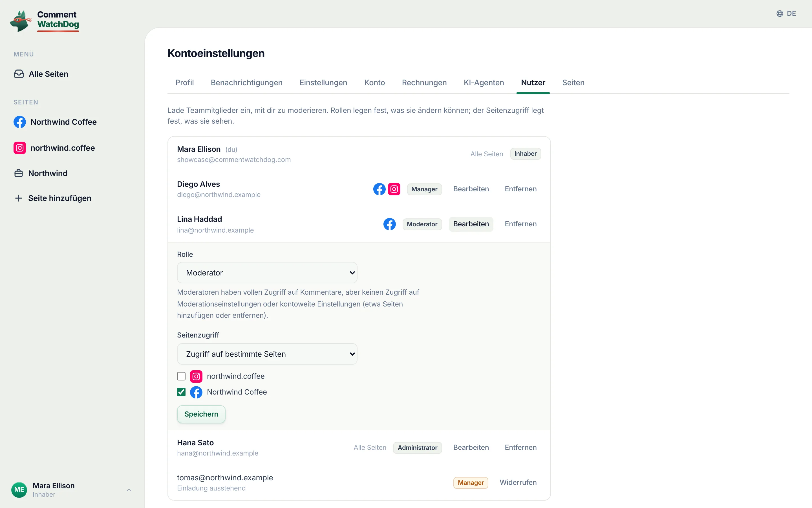Uncheck the Northwind Coffee page access checkbox
The width and height of the screenshot is (812, 508).
point(181,392)
